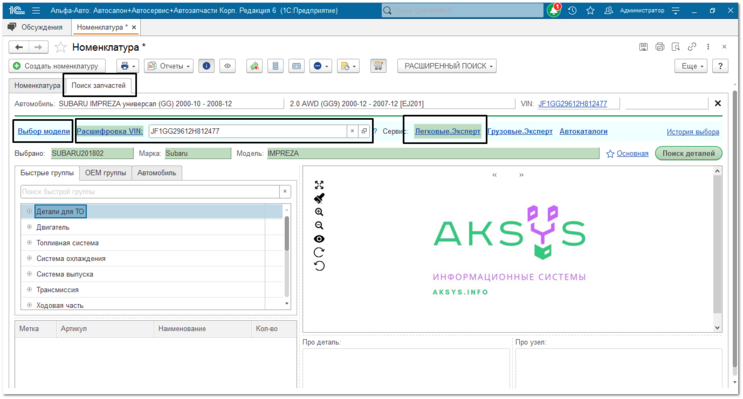This screenshot has height=399, width=743.
Task: Open the print dropdown in the toolbar
Action: (127, 66)
